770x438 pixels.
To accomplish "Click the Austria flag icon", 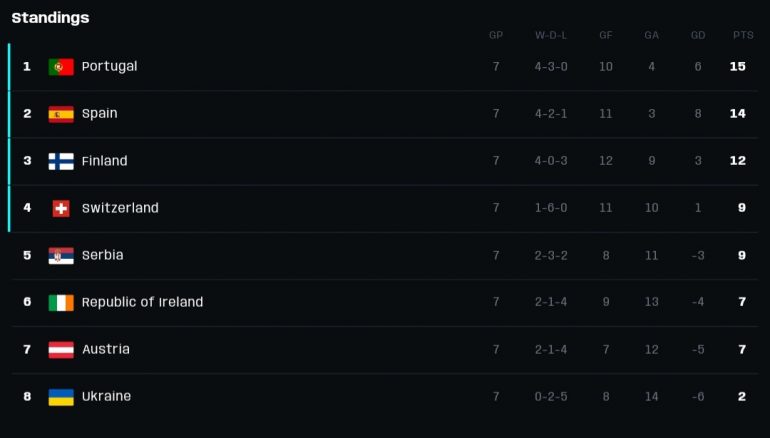I will coord(61,349).
